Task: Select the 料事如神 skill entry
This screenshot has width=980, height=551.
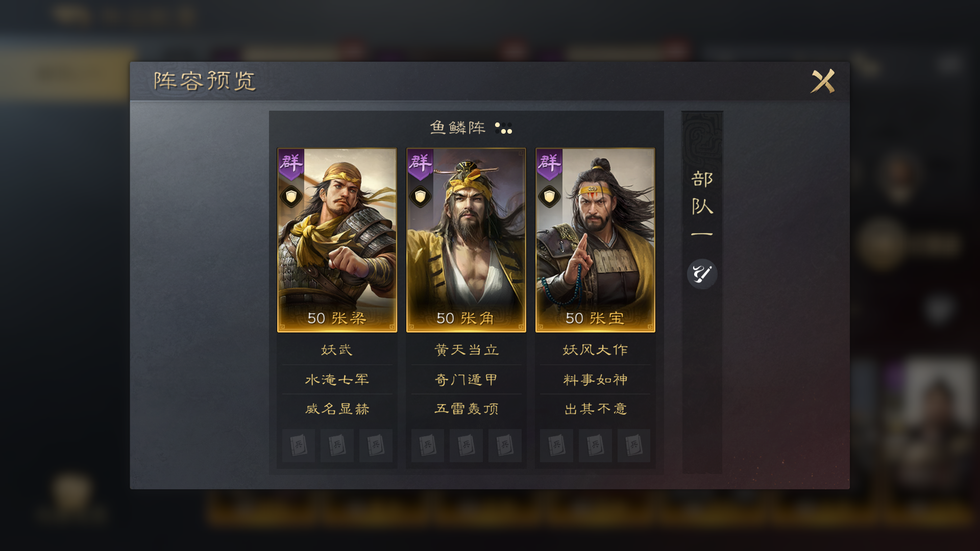Action: point(595,380)
